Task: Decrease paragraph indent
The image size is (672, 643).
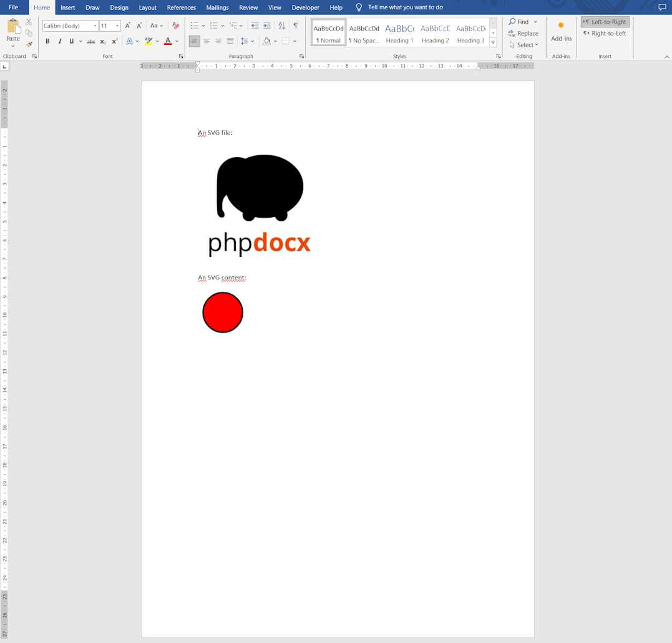Action: (255, 26)
